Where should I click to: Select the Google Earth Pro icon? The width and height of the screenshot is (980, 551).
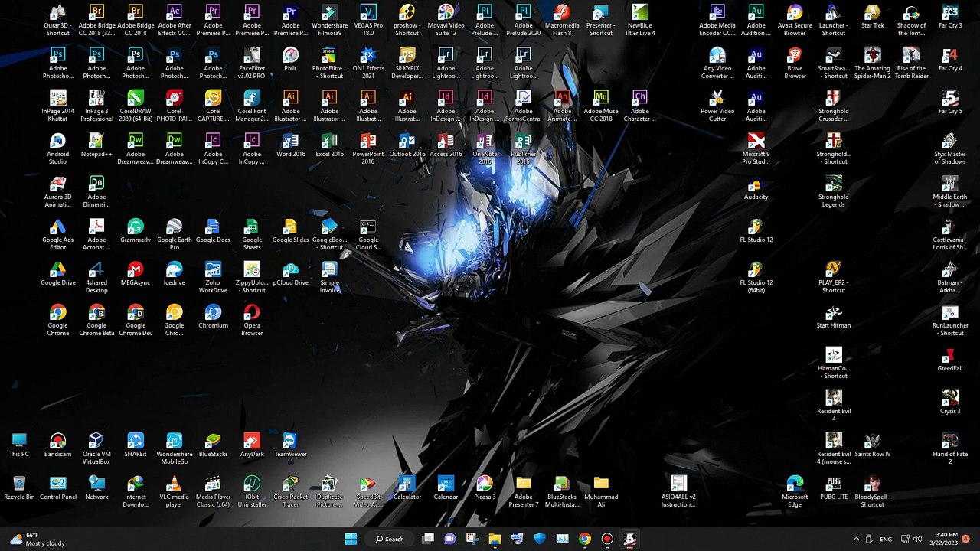click(x=175, y=234)
